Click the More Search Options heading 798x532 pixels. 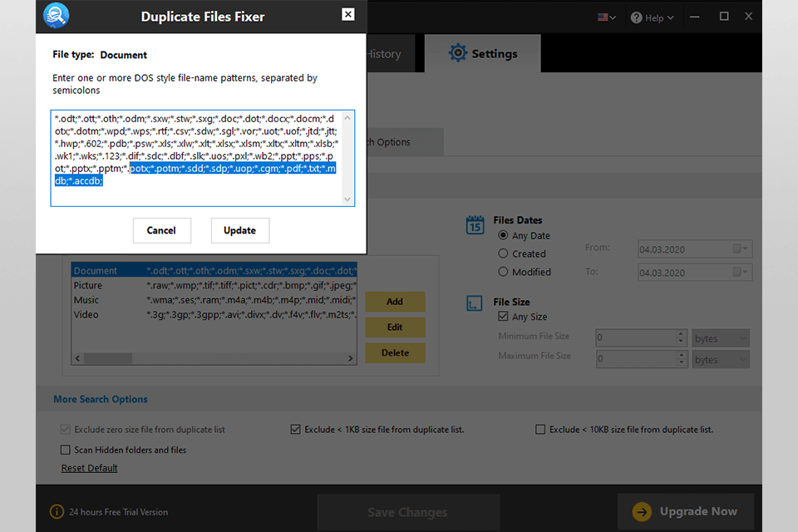tap(101, 399)
